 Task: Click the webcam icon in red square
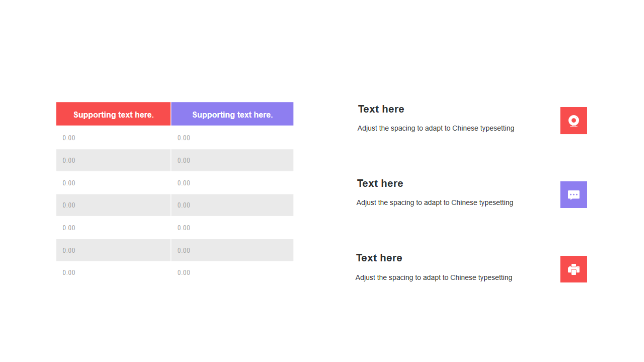click(x=574, y=121)
